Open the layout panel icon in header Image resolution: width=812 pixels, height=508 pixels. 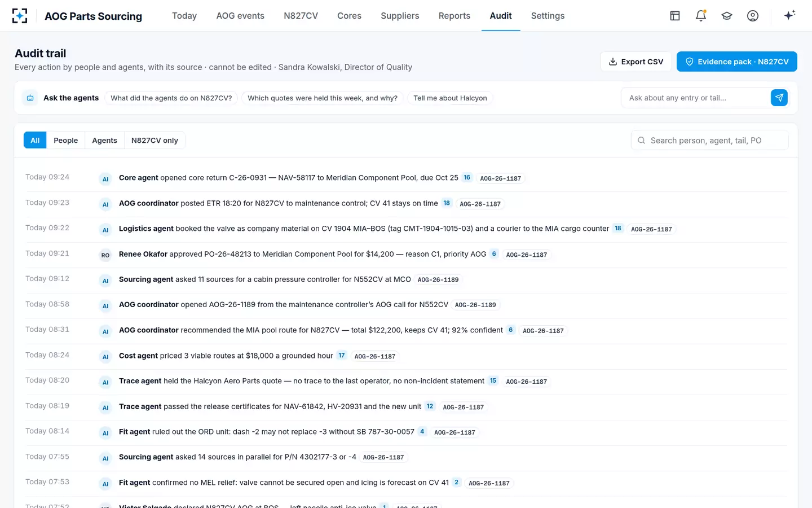coord(675,16)
